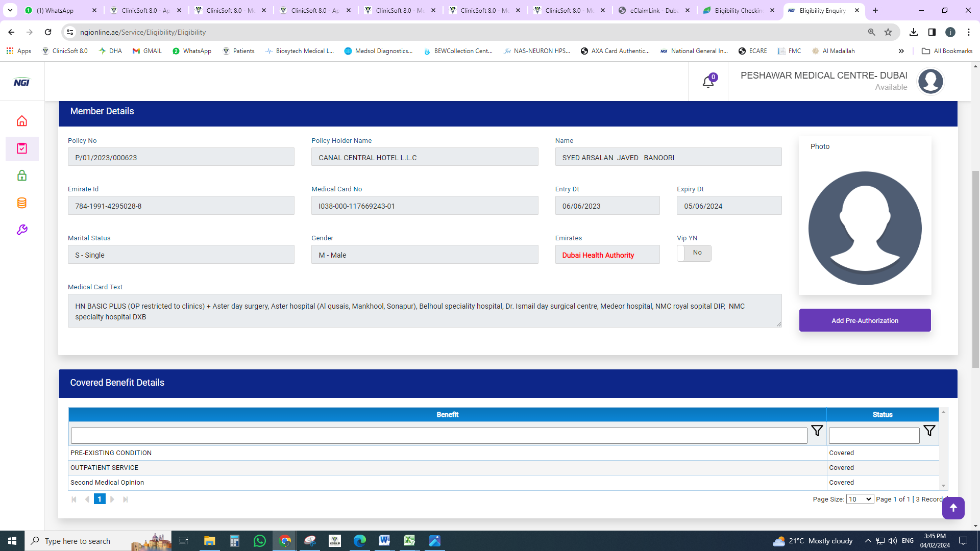This screenshot has height=551, width=980.
Task: Open the lock icon in sidebar
Action: [22, 176]
